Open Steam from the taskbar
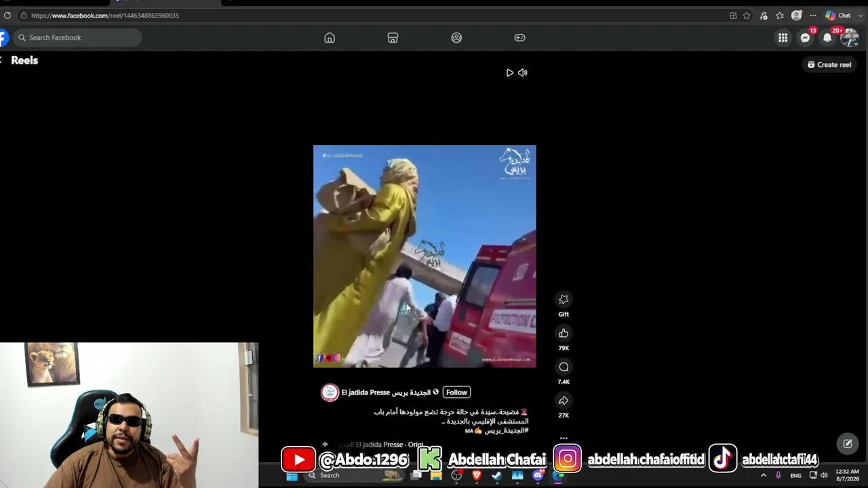Screen dimensions: 868x488 click(x=497, y=476)
